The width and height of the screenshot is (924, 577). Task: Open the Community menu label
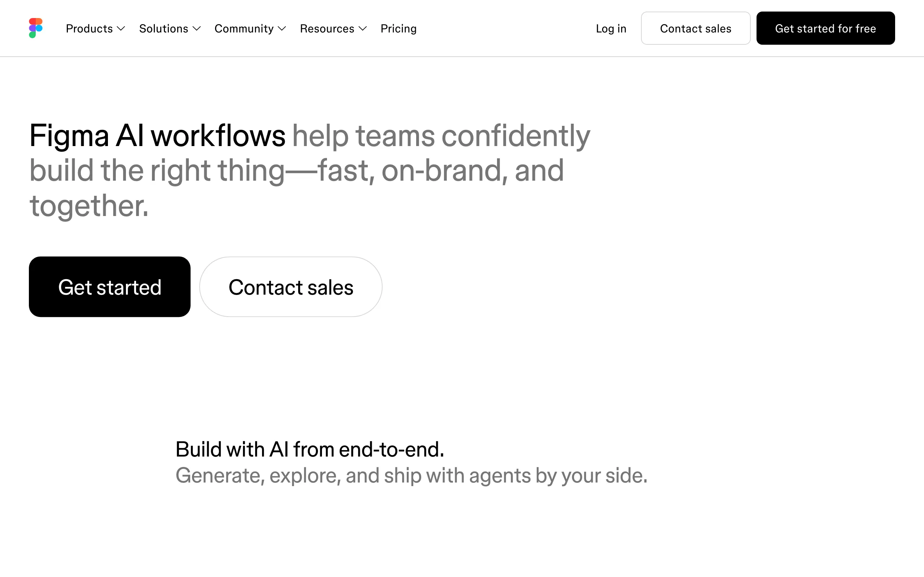click(x=244, y=28)
